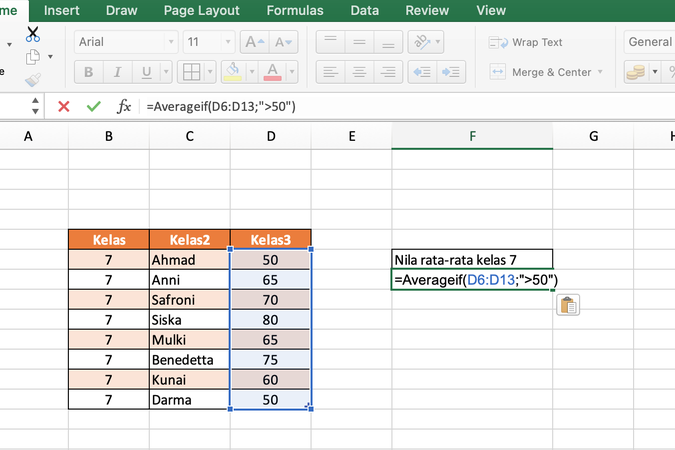Screen dimensions: 675x450
Task: Open the General number format dropdown
Action: (x=649, y=42)
